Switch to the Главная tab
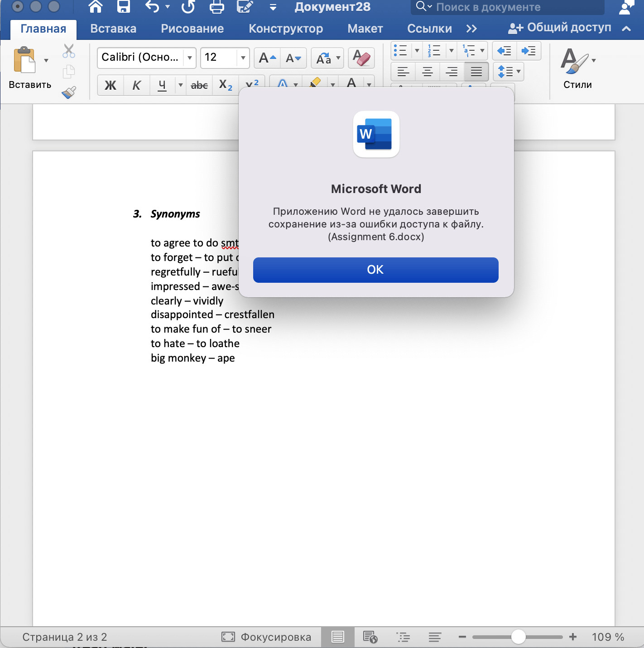The height and width of the screenshot is (648, 644). point(43,29)
